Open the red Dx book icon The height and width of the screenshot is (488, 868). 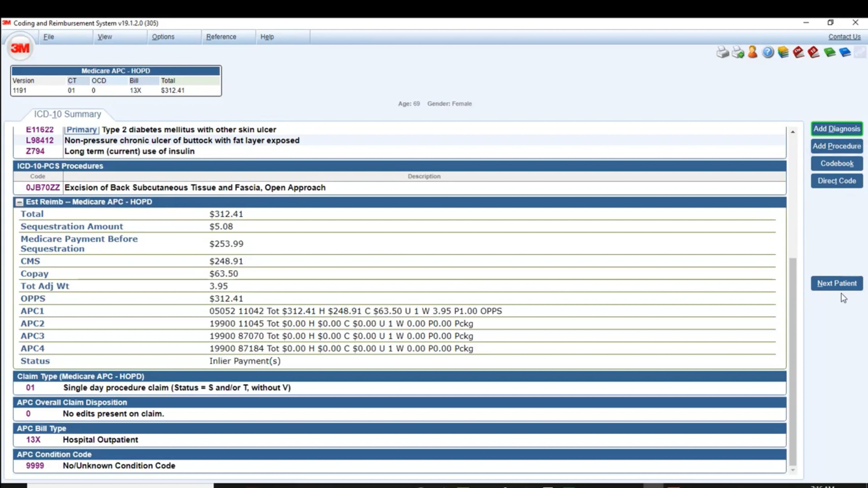click(x=798, y=52)
